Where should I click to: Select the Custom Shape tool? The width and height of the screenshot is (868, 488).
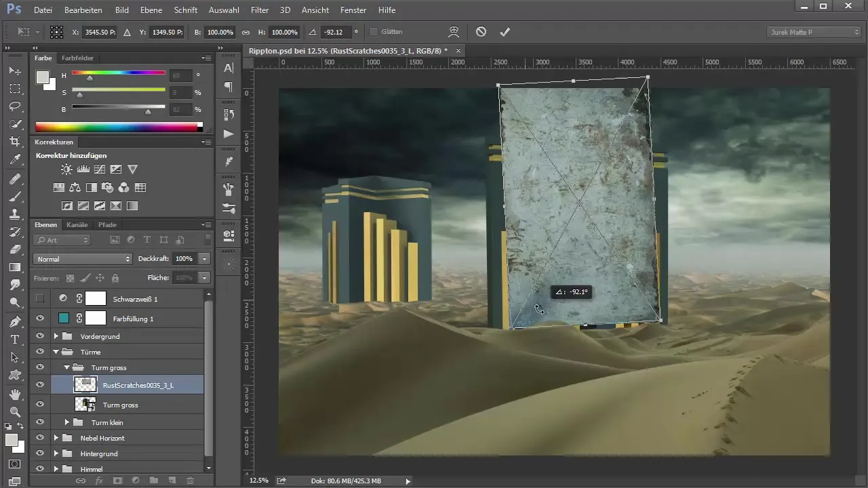(x=15, y=374)
